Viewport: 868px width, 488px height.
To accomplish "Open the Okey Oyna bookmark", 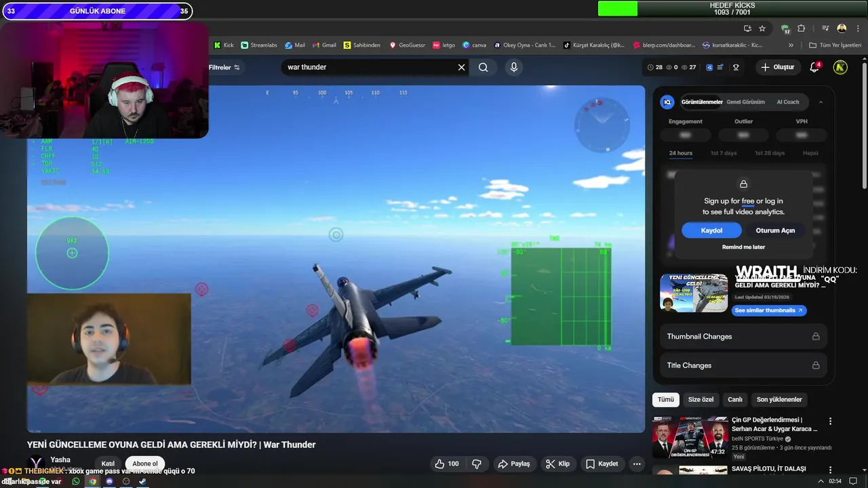I will click(x=525, y=45).
